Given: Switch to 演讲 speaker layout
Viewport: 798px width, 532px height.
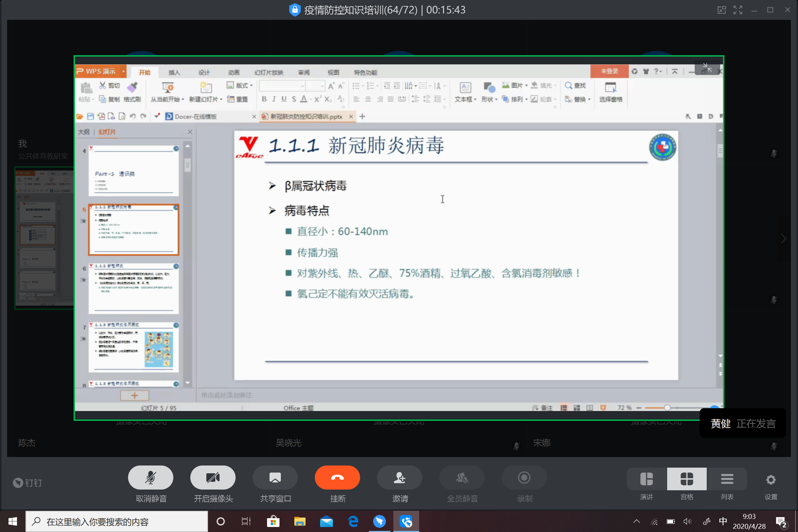Looking at the screenshot, I should coord(646,479).
